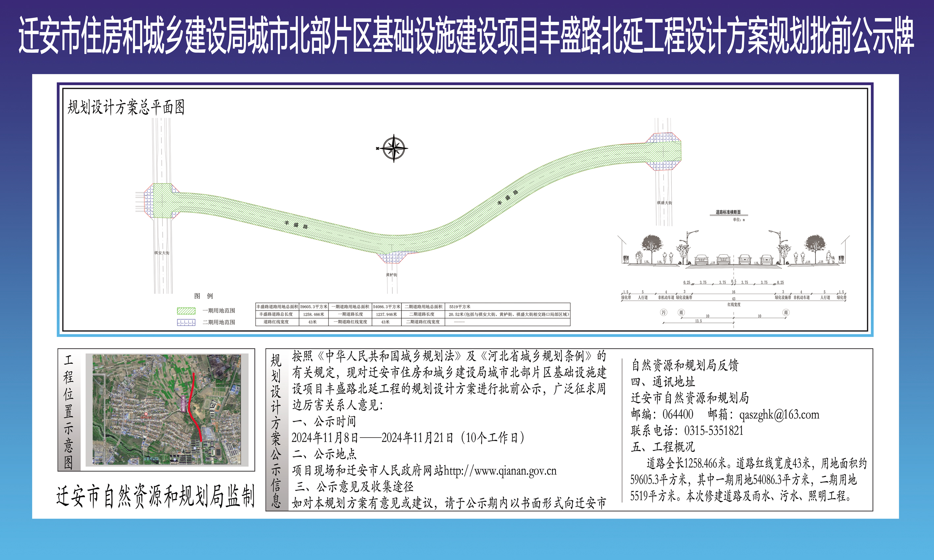
Task: Click the 联系电话：0315-5351821 phone number
Action: click(687, 431)
